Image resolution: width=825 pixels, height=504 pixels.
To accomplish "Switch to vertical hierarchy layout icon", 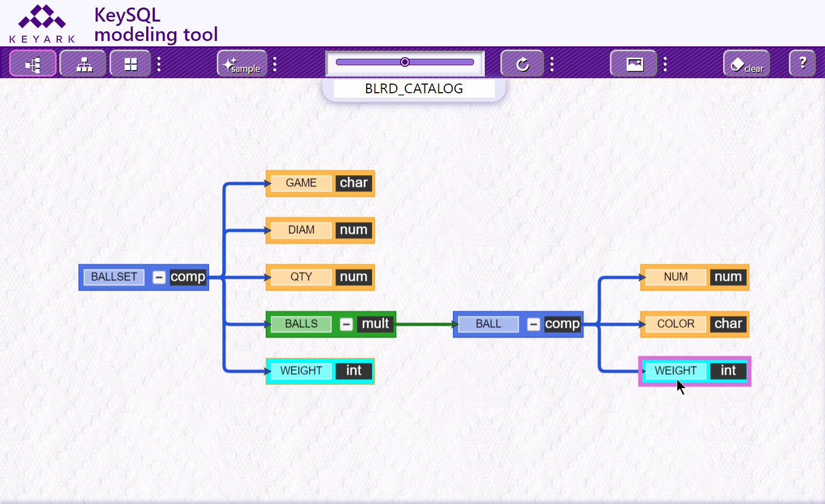I will point(83,64).
